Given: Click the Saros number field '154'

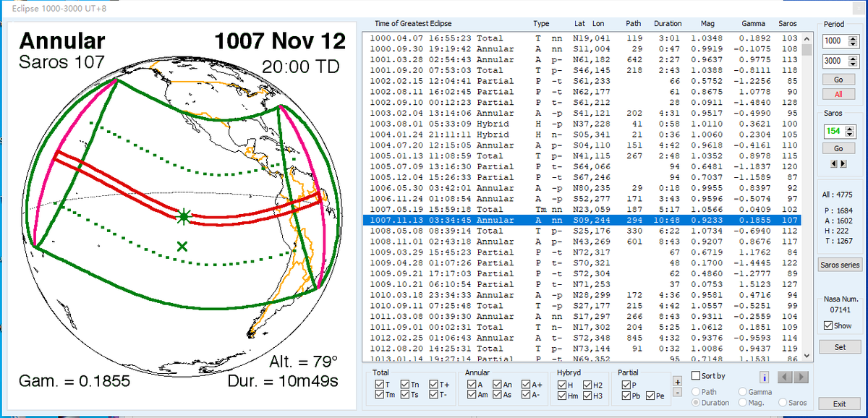Looking at the screenshot, I should point(835,131).
